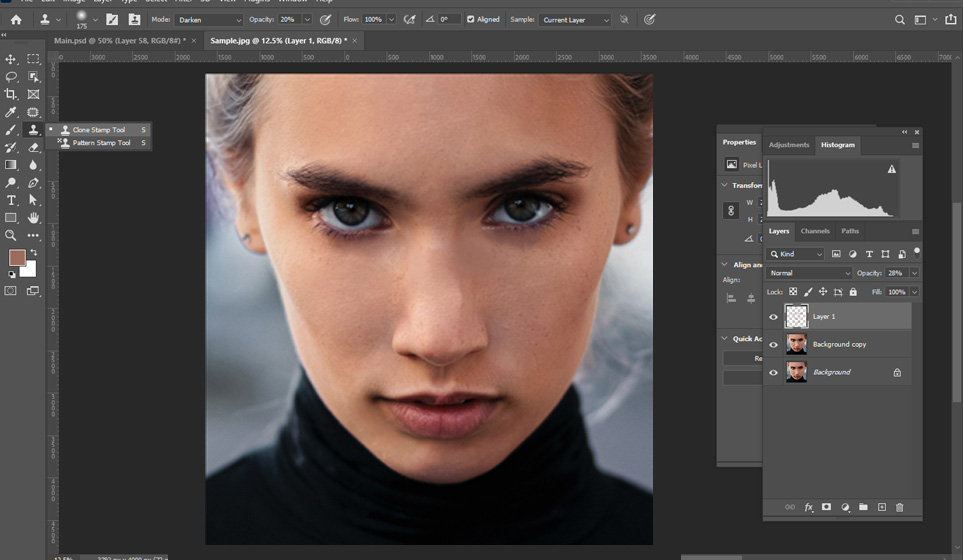This screenshot has width=963, height=560.
Task: Select the Crop tool
Action: pos(10,95)
